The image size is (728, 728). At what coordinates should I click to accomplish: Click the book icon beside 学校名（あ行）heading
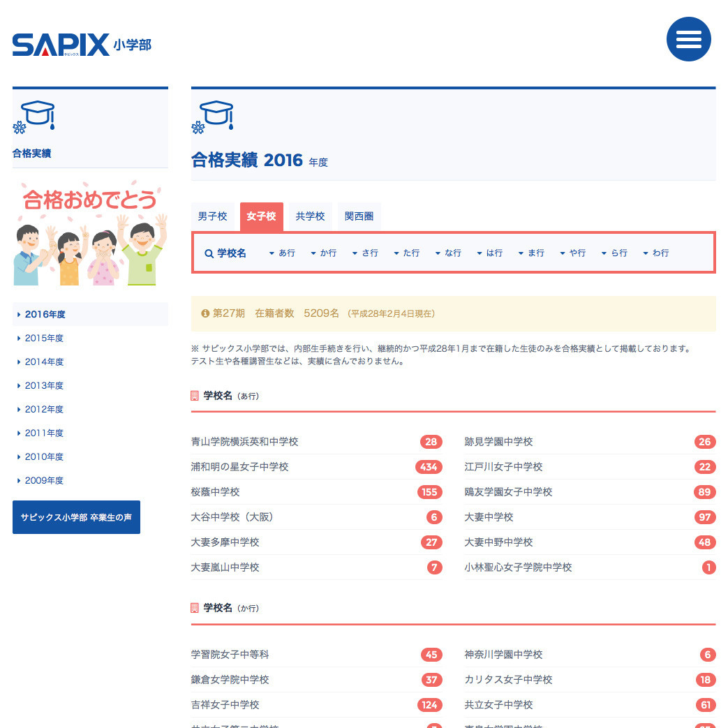pos(195,395)
